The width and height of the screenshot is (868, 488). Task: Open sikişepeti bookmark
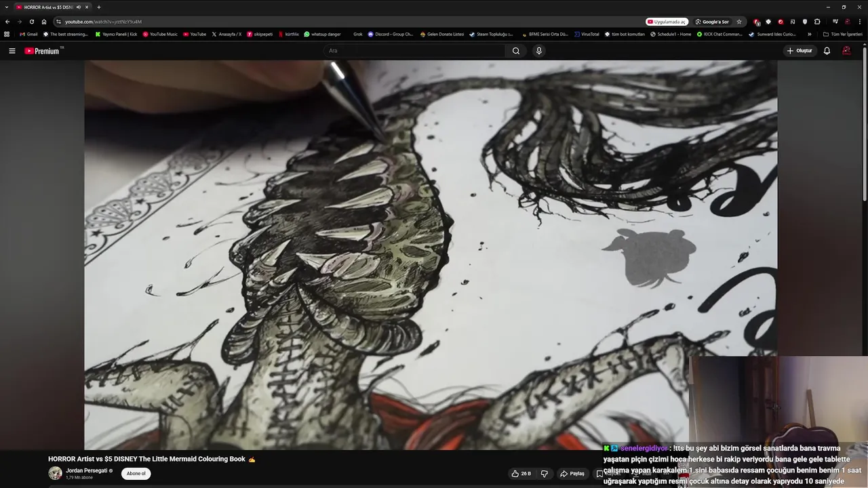[x=260, y=34]
